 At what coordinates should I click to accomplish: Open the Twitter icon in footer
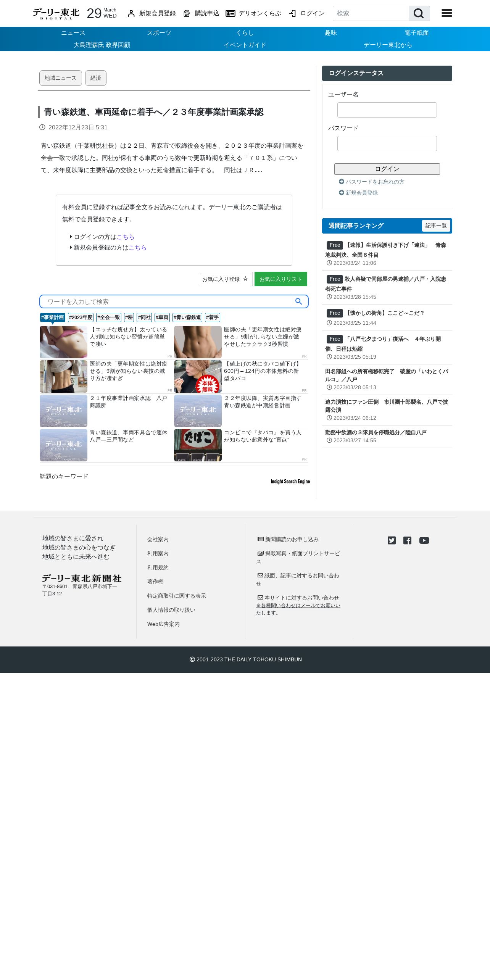pyautogui.click(x=392, y=540)
